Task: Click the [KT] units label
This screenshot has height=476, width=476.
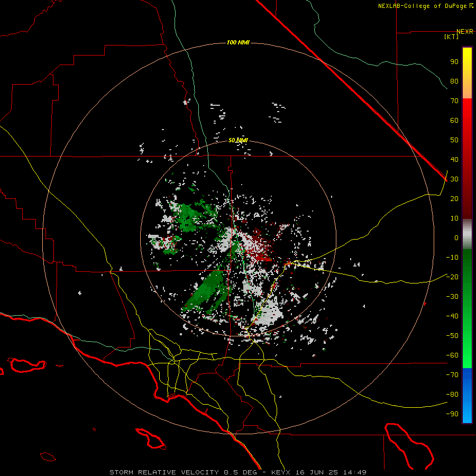Action: coord(452,36)
